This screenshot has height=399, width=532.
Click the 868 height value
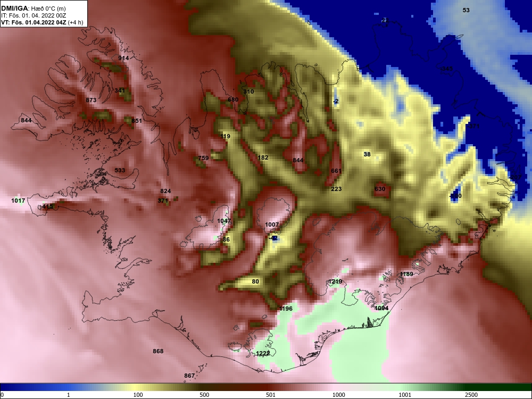click(158, 351)
